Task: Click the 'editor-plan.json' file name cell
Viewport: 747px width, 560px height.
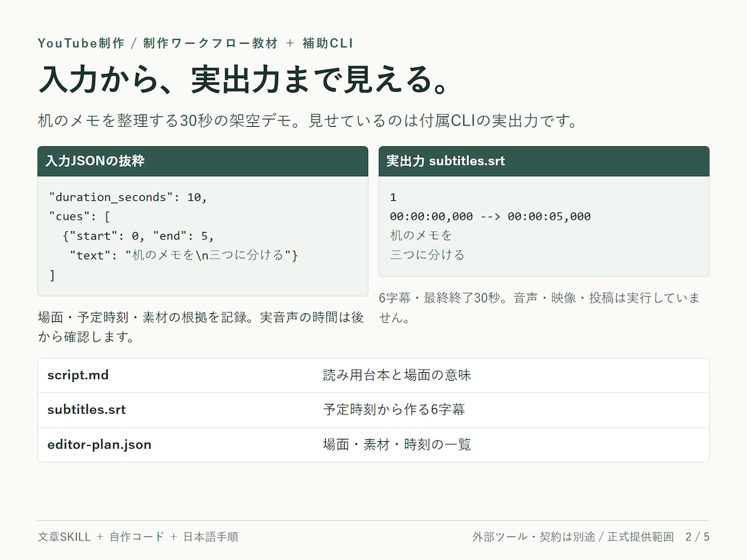Action: [99, 444]
